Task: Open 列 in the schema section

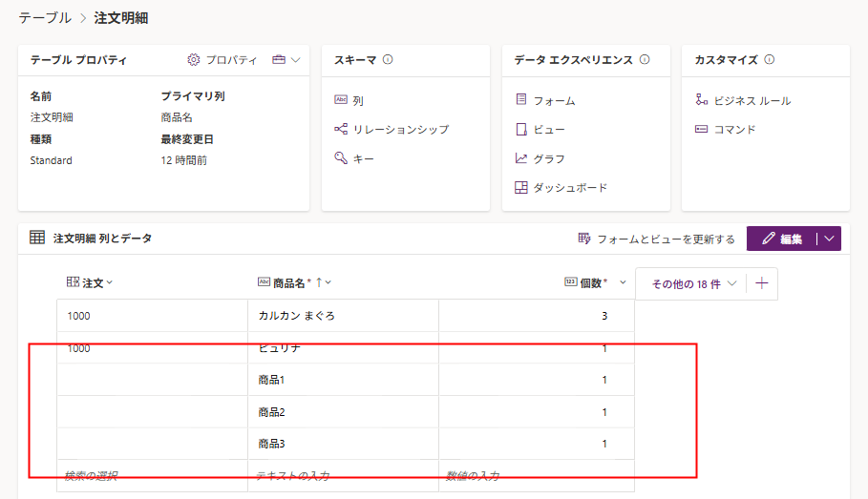Action: [358, 100]
